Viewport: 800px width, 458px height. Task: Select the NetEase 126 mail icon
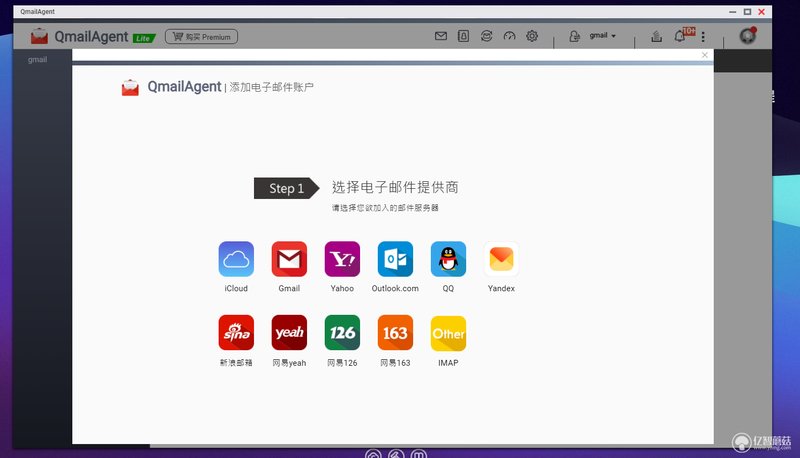342,333
